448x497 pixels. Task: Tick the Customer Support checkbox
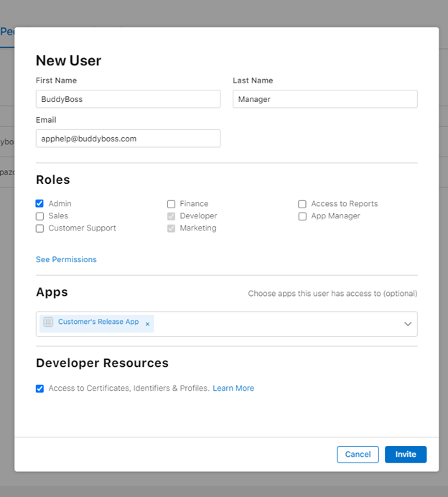click(x=39, y=228)
